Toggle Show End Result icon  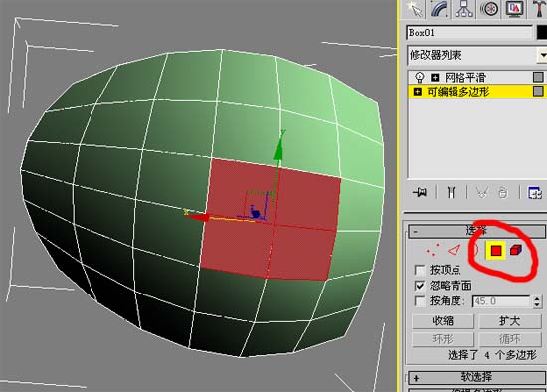point(452,192)
